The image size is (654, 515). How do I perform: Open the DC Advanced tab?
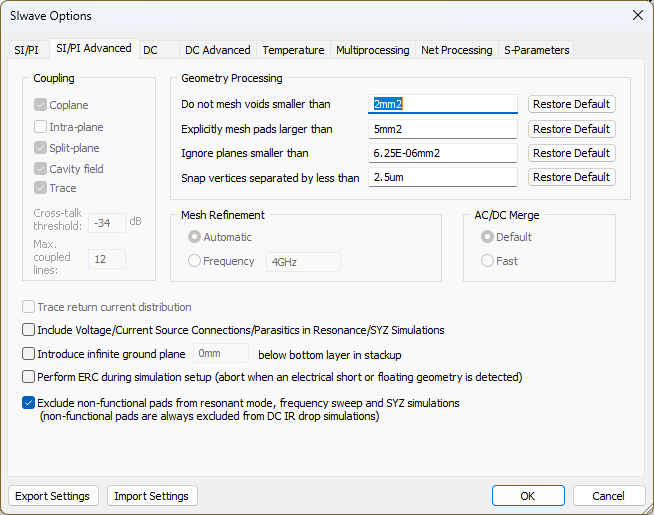click(217, 50)
